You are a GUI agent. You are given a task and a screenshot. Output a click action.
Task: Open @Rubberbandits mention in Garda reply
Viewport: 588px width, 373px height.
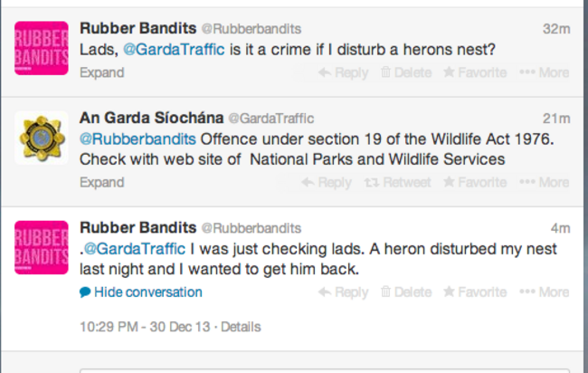point(138,139)
